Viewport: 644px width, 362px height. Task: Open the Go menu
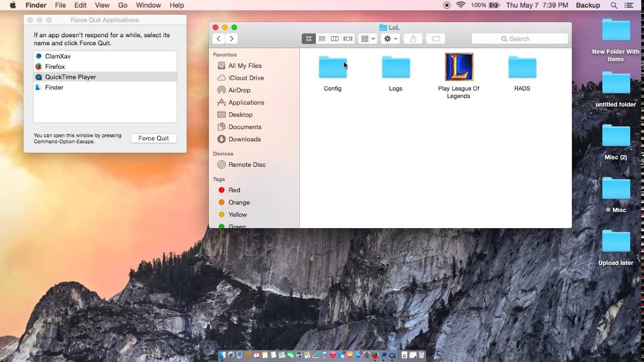(123, 5)
